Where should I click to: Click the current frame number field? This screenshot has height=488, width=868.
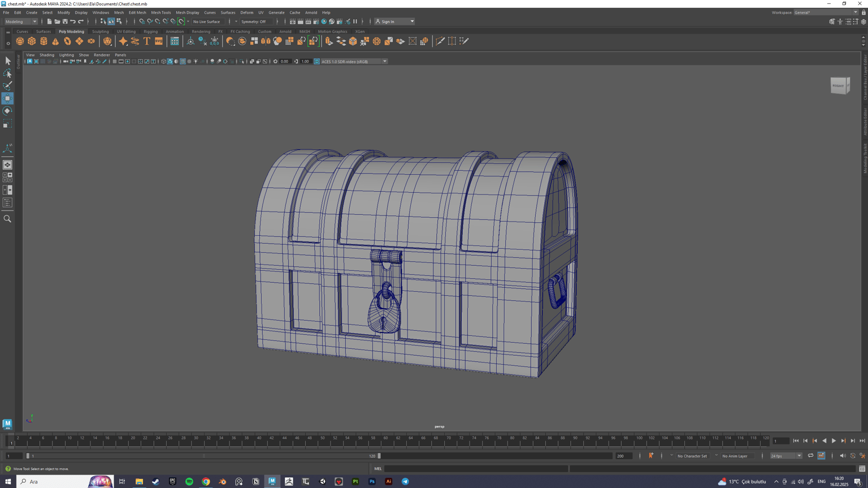780,441
